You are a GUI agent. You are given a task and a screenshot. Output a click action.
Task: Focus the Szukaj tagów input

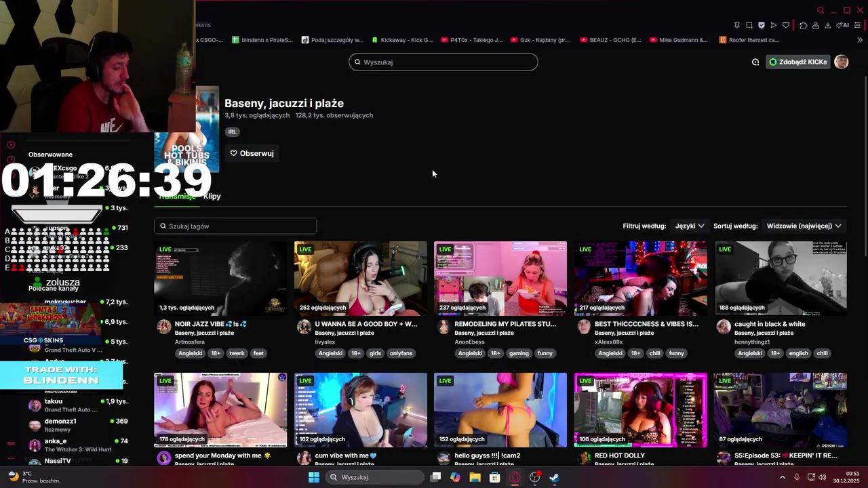point(235,226)
